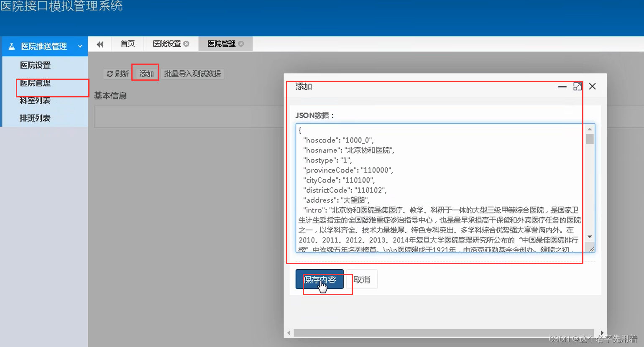644x347 pixels.
Task: Click the 取消 button
Action: coord(362,279)
